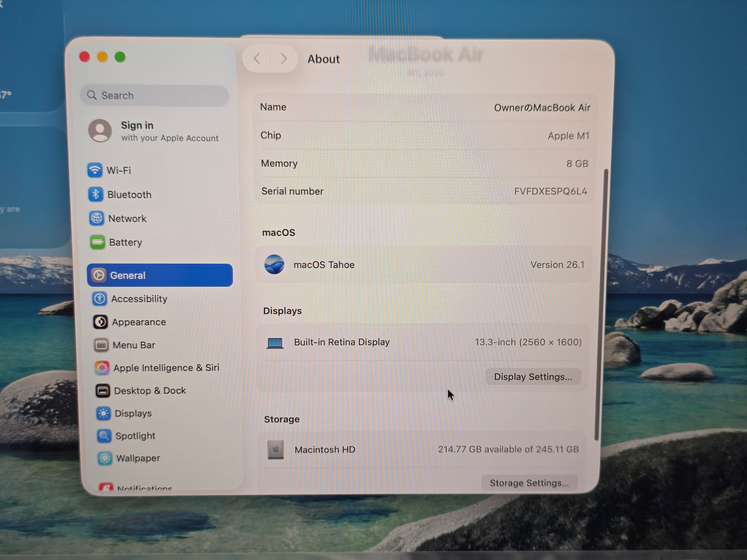Click the magnifier icon in Search field

point(92,95)
